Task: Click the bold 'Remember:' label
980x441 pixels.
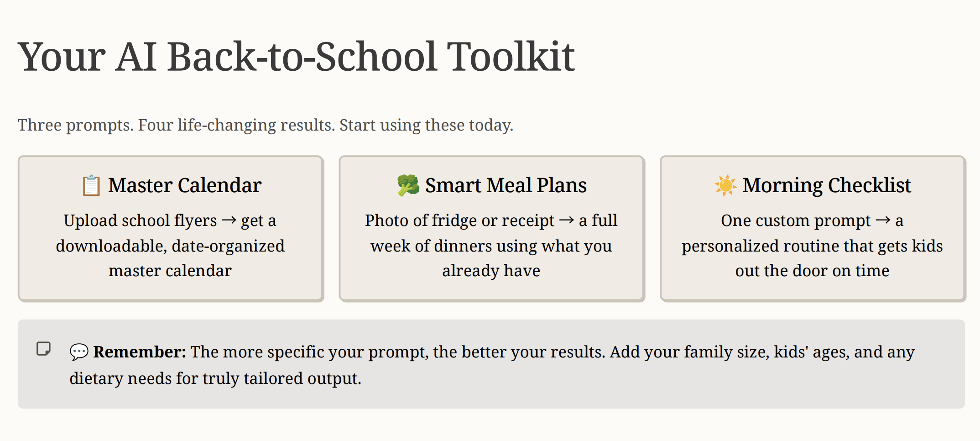Action: pos(140,352)
